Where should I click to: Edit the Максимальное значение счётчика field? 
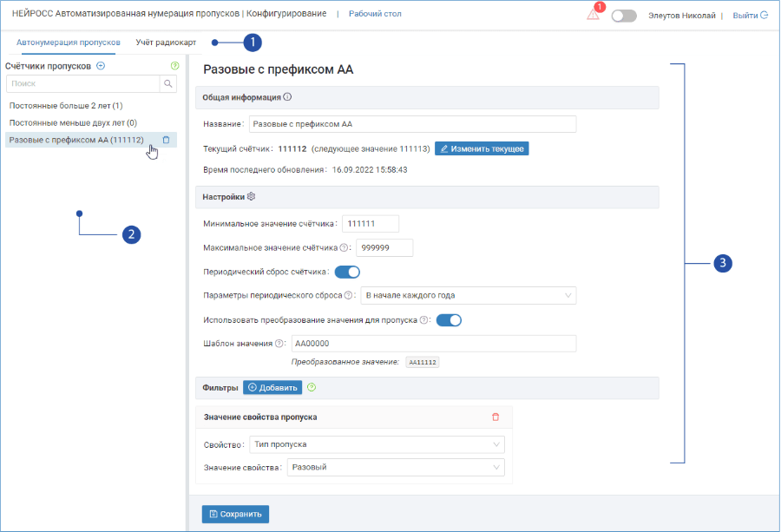coord(384,247)
